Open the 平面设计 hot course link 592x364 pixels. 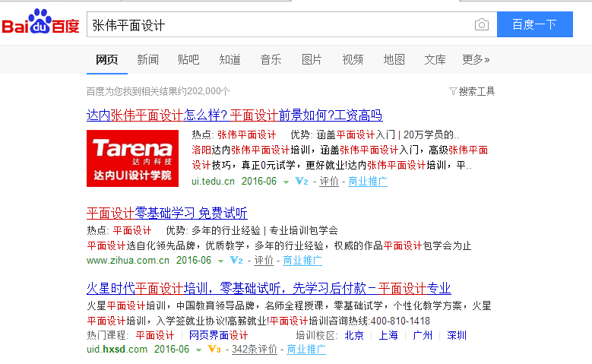[155, 335]
